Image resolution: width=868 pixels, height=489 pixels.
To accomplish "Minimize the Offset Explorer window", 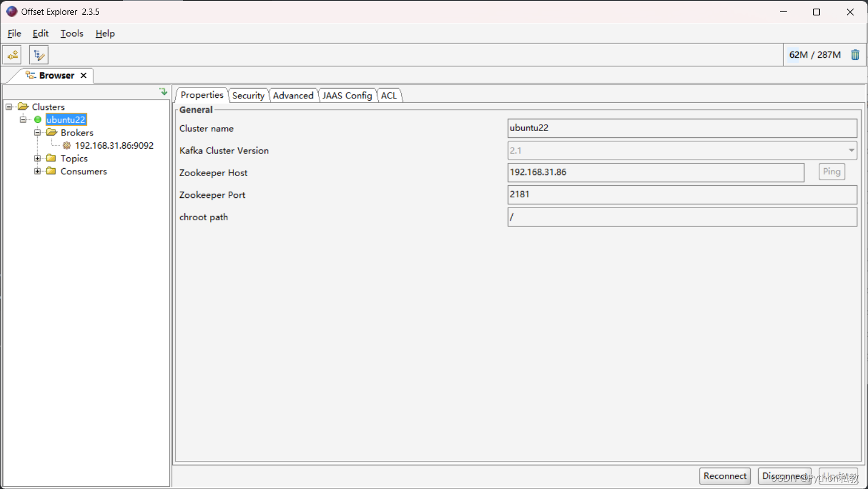I will [783, 11].
